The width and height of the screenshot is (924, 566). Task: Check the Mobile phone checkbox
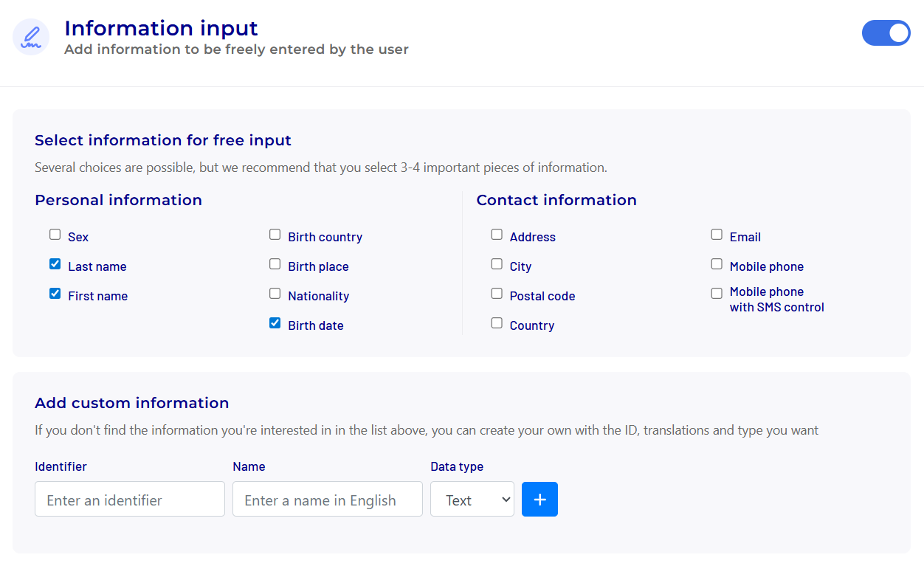coord(717,264)
